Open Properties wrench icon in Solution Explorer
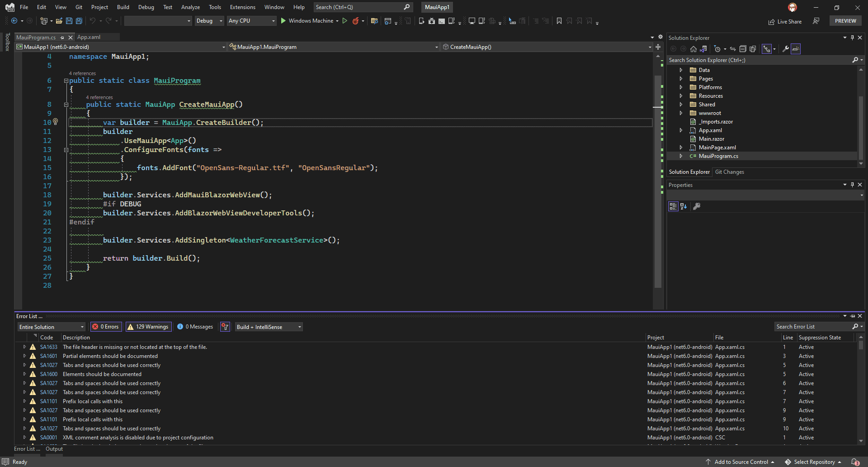Screen dimensions: 868x467 [x=786, y=49]
